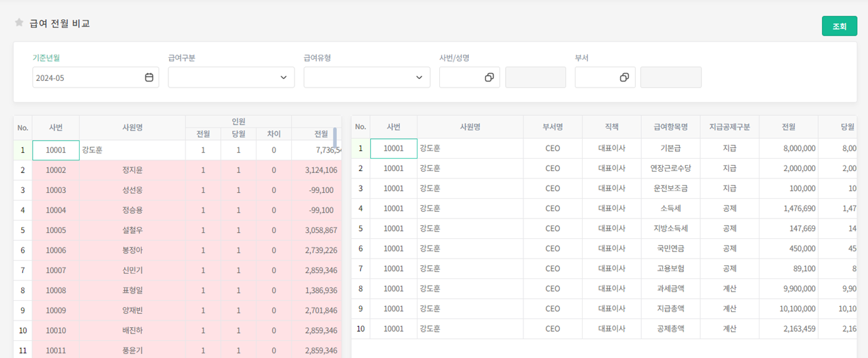Click the 부서명 column header
Image resolution: width=868 pixels, height=358 pixels.
(x=552, y=127)
